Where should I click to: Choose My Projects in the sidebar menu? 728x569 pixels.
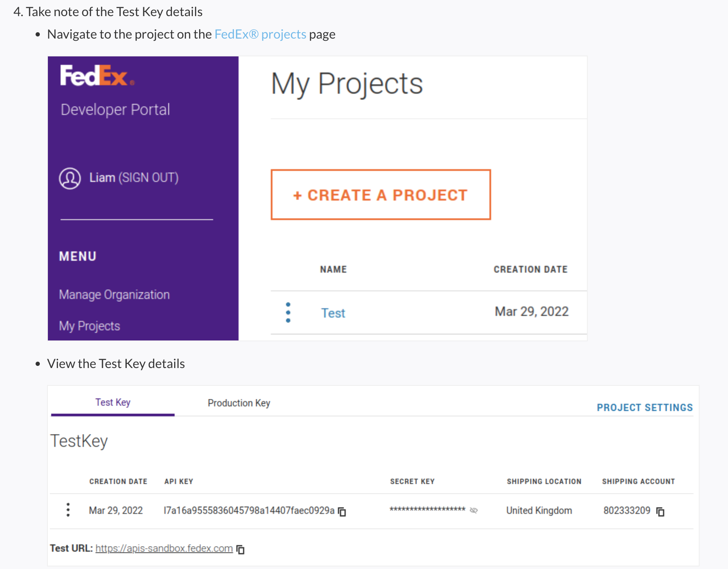click(x=89, y=325)
